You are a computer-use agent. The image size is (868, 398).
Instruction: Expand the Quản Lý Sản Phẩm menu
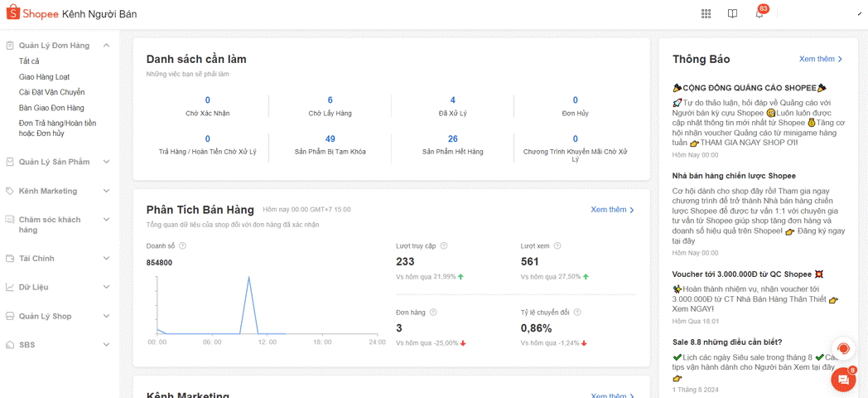point(106,162)
